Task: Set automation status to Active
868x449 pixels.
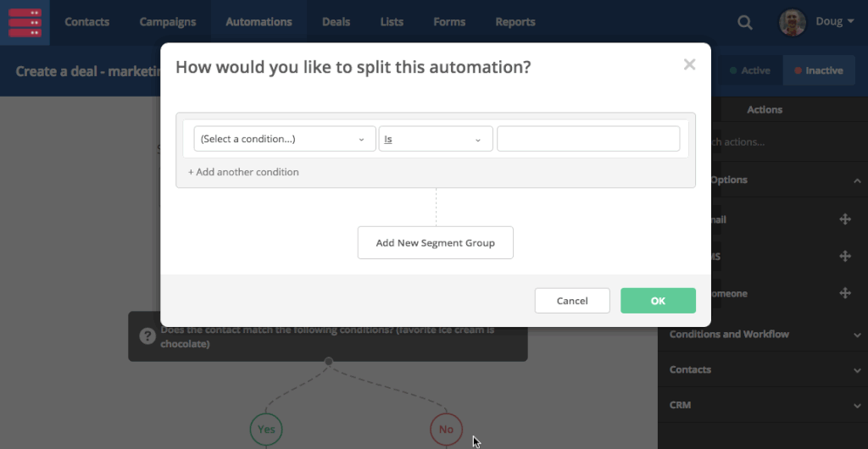Action: [749, 70]
